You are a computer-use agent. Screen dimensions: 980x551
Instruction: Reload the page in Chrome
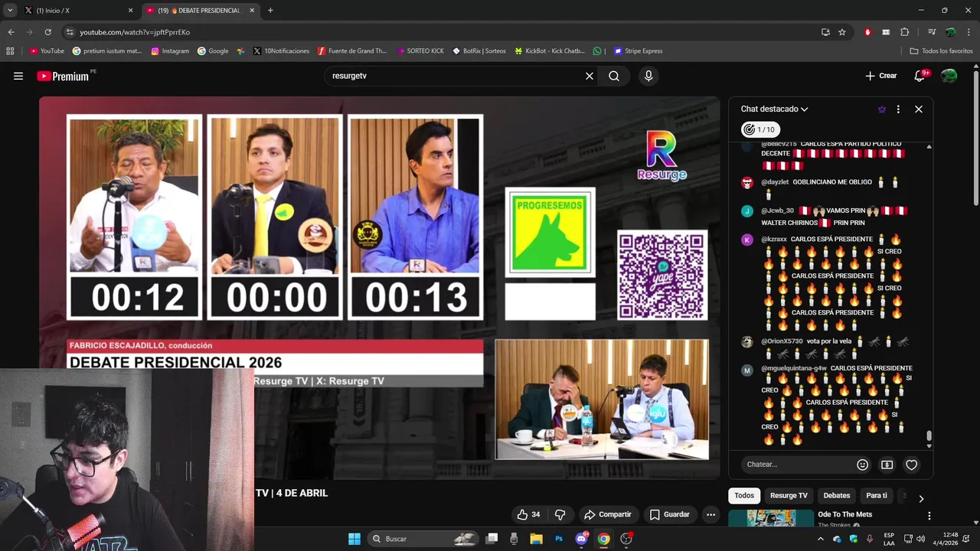pos(47,32)
